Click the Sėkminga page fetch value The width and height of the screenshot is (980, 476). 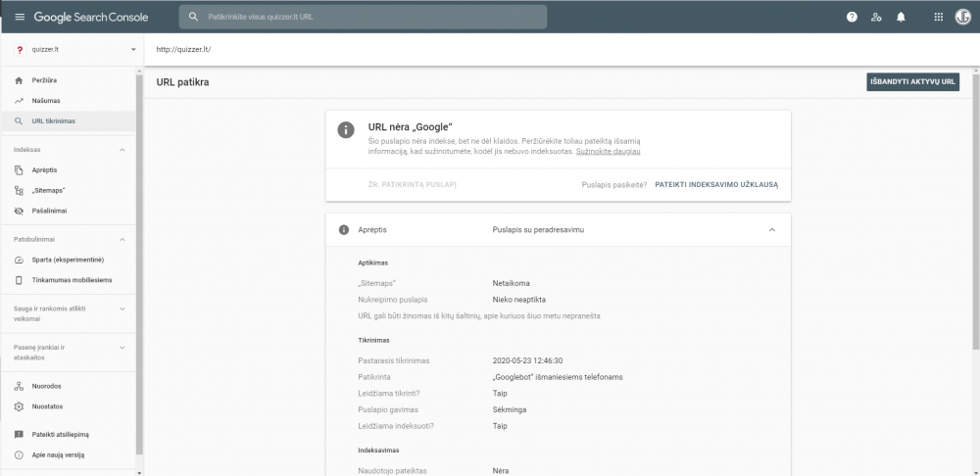[x=510, y=409]
